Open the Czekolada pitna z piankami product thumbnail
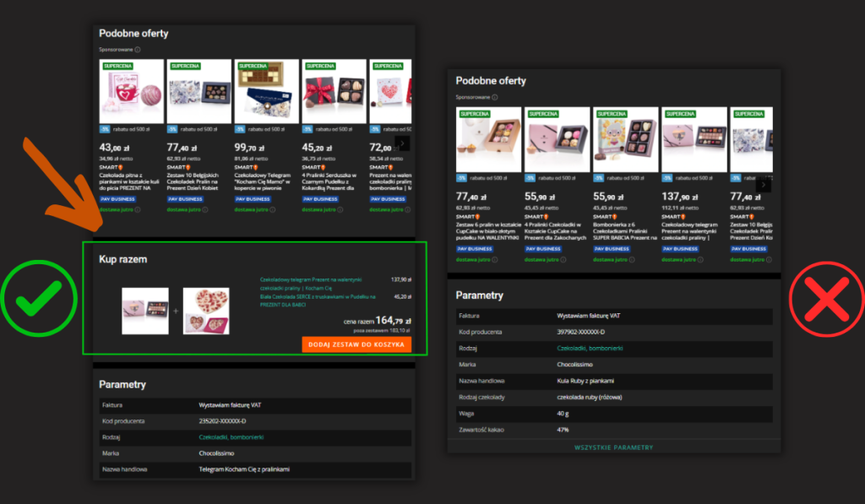The width and height of the screenshot is (865, 504). pos(131,91)
